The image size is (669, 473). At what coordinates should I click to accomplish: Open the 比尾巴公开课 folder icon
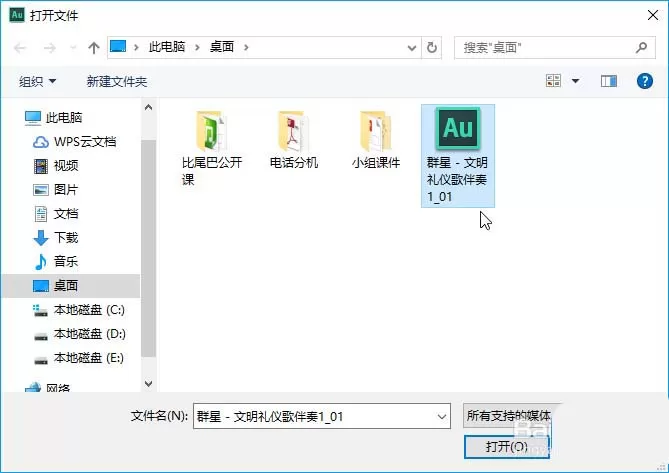(212, 131)
